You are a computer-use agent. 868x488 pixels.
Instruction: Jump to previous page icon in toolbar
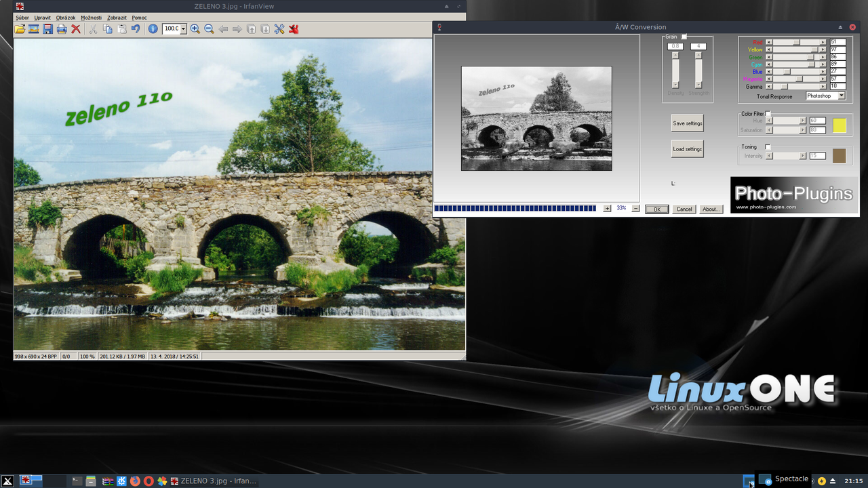tap(251, 29)
